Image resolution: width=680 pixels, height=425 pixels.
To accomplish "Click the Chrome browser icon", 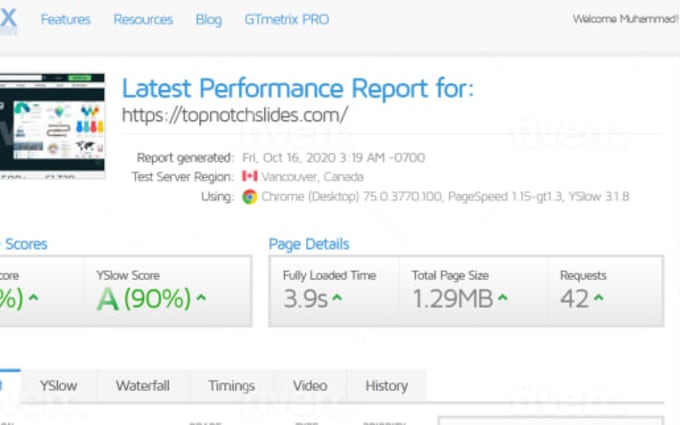I will click(249, 196).
